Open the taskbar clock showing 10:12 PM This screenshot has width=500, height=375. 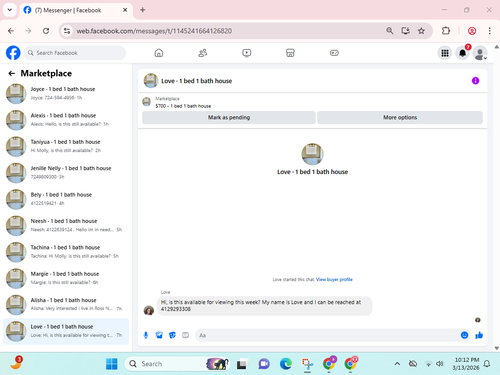pos(467,364)
